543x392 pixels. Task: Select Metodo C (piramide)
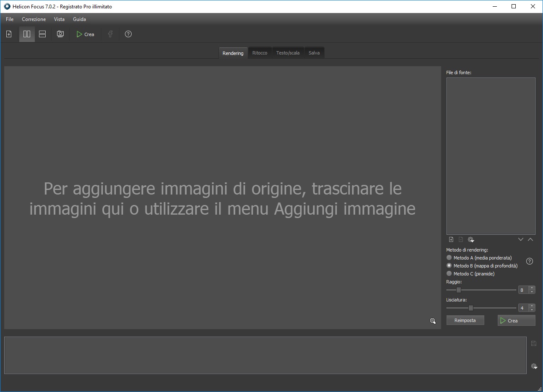click(x=470, y=274)
